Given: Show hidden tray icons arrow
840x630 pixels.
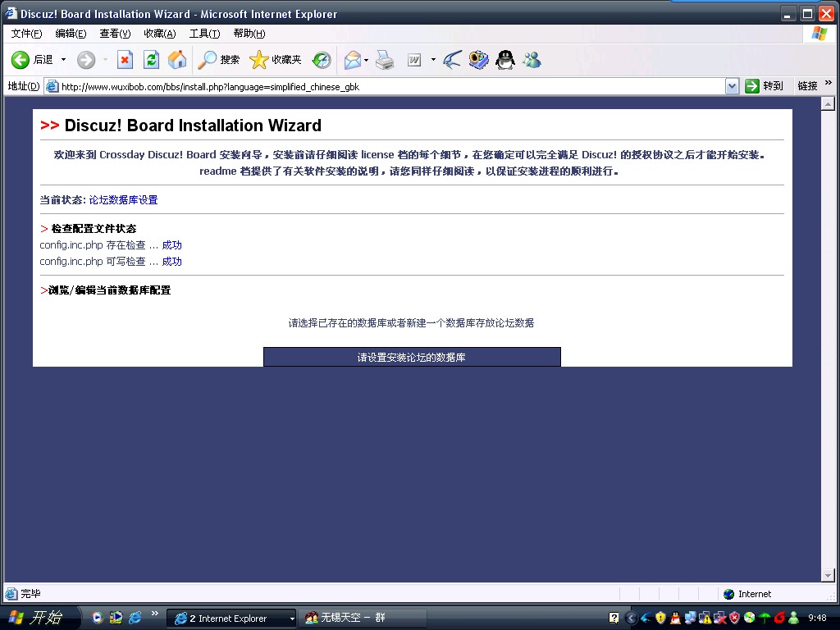Looking at the screenshot, I should (631, 619).
